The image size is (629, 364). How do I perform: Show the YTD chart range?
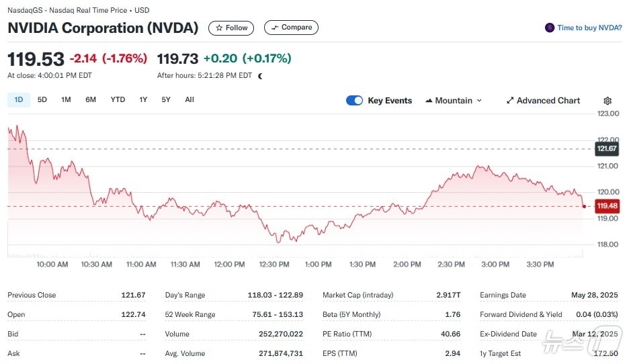(118, 100)
